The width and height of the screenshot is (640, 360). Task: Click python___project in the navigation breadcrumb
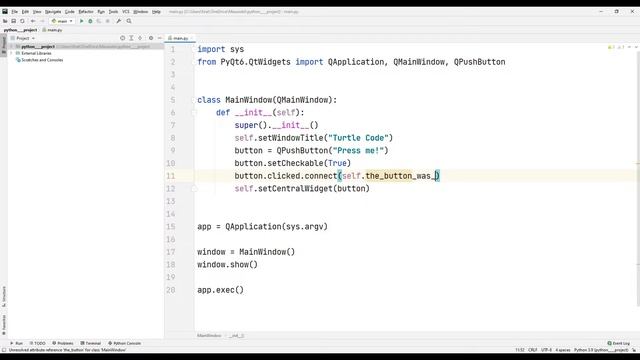click(20, 30)
